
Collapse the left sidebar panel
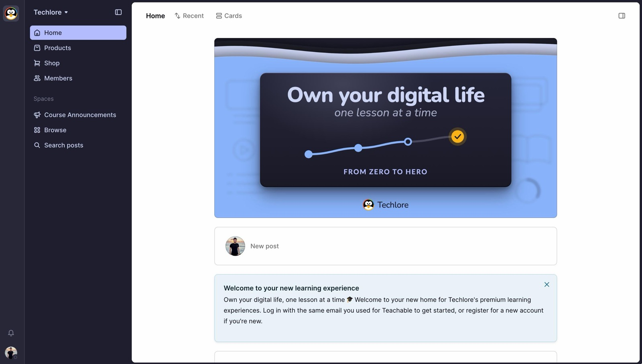coord(118,12)
